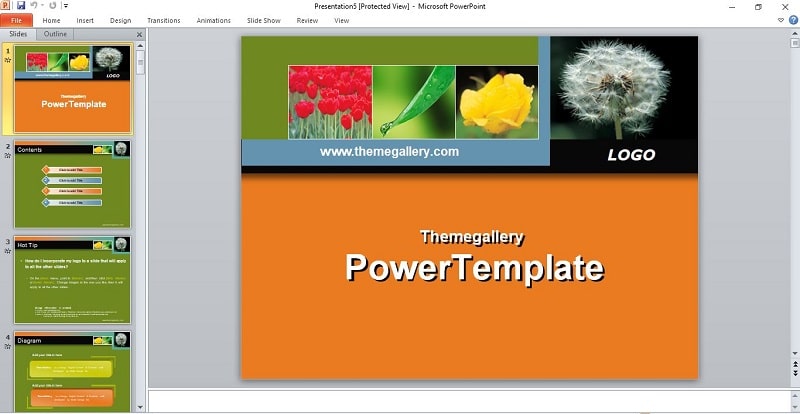Click the green leaf image on slide
The width and height of the screenshot is (800, 414).
tap(414, 102)
